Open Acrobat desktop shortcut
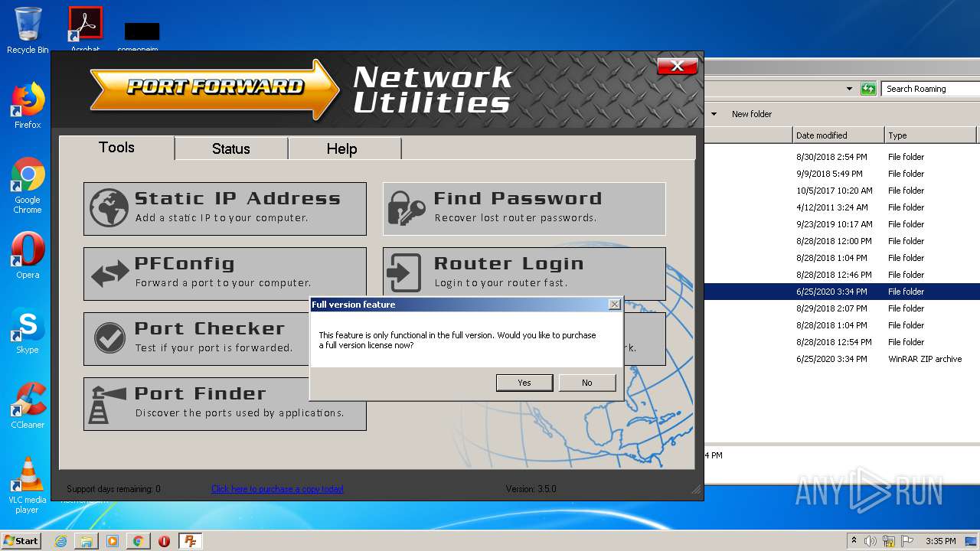Screen dimensions: 980x551 85,29
